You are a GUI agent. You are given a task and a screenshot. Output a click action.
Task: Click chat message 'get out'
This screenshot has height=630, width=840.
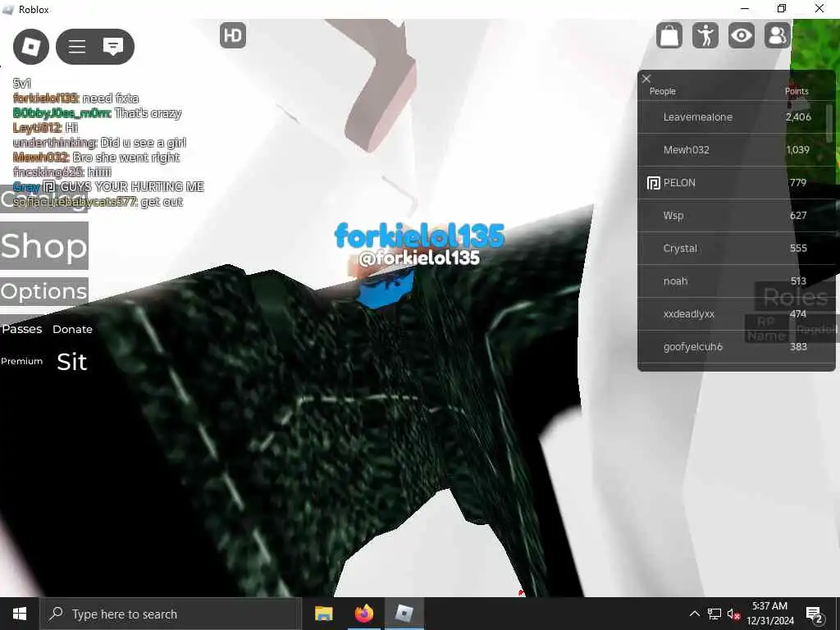pyautogui.click(x=162, y=202)
